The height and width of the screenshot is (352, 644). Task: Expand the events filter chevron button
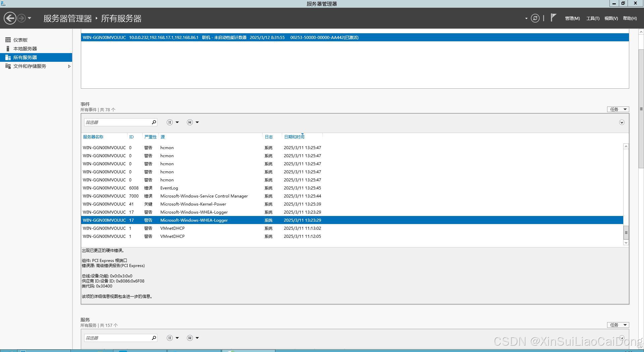[622, 122]
